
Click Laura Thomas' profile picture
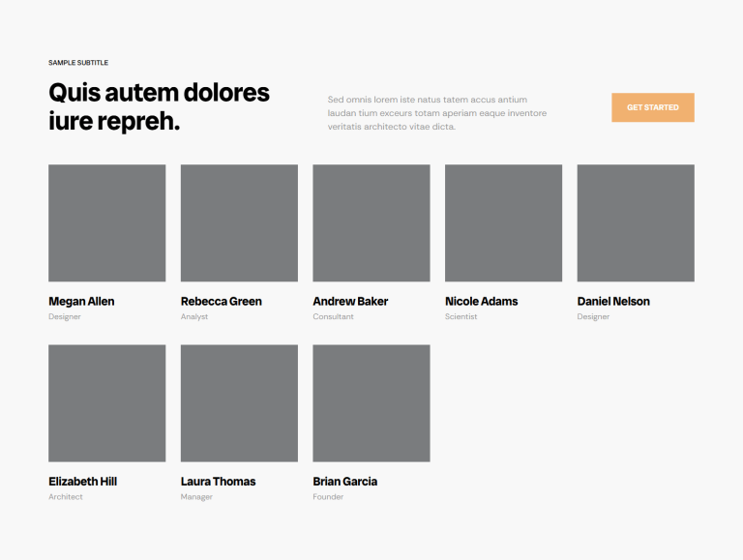pos(239,402)
